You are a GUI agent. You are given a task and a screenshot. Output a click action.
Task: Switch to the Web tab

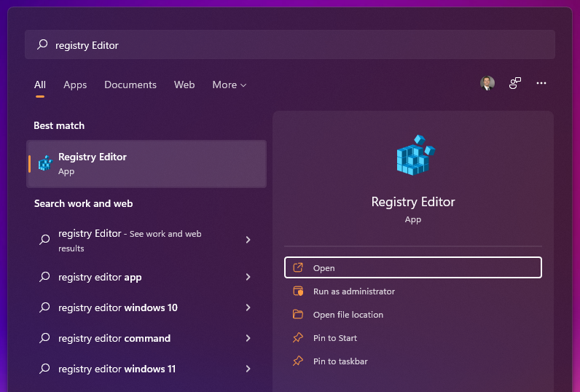tap(184, 85)
